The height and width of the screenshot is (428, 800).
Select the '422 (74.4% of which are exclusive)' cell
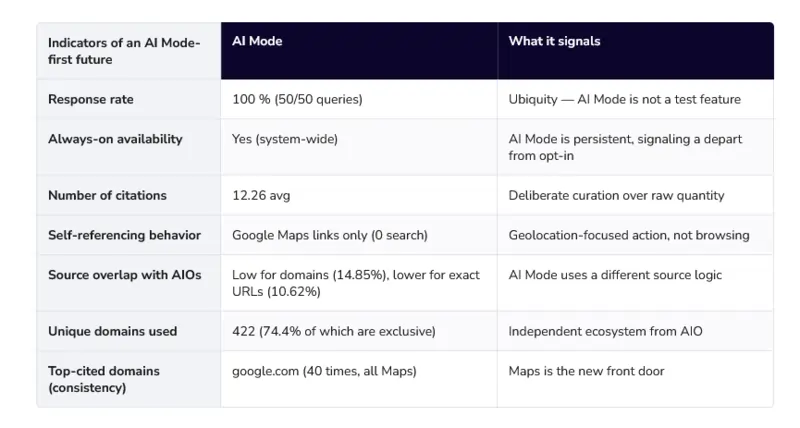[359, 331]
